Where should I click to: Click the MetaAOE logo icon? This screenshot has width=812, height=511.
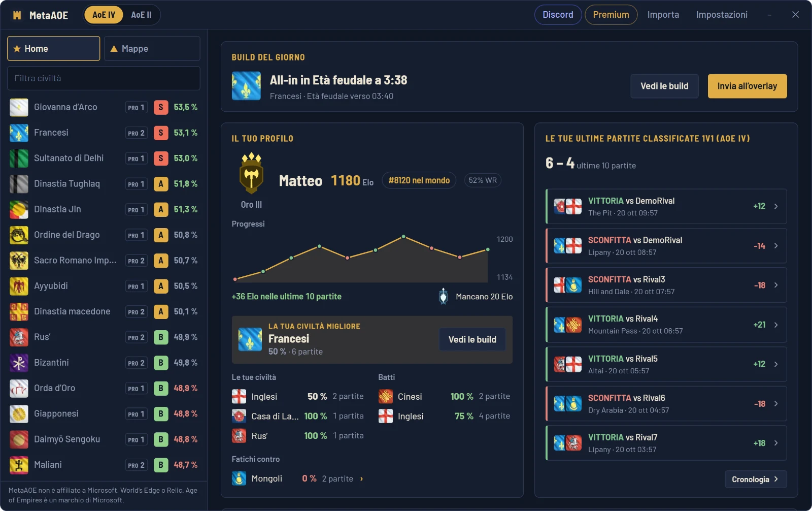17,15
